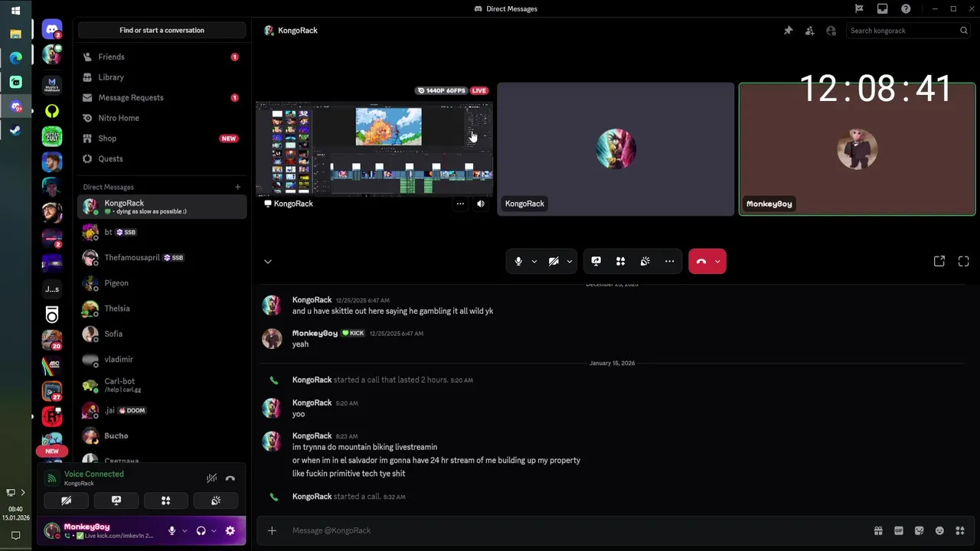Open Message Requests
This screenshot has height=551, width=980.
pos(162,98)
